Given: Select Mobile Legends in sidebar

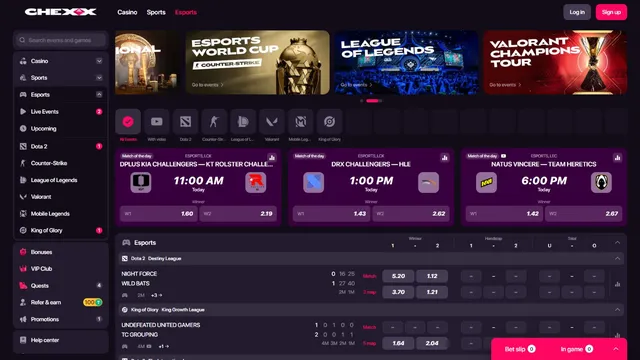Looking at the screenshot, I should point(61,213).
